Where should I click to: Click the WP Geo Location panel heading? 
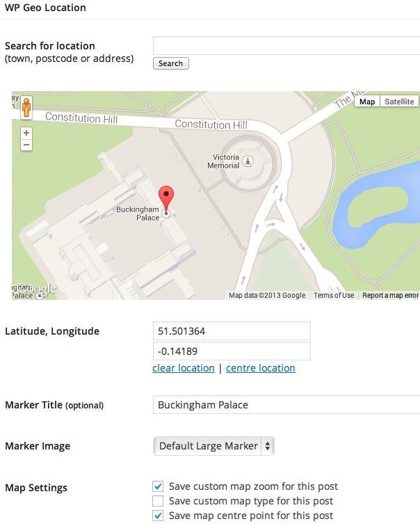click(x=46, y=8)
